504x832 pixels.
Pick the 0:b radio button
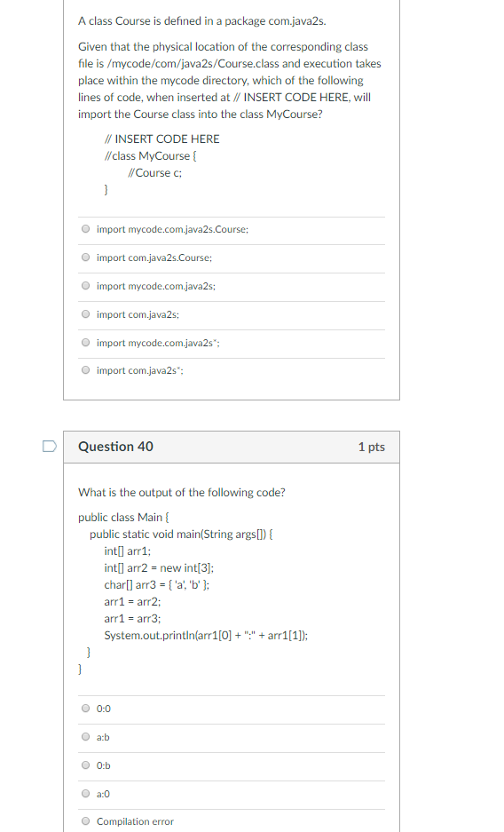pyautogui.click(x=86, y=765)
